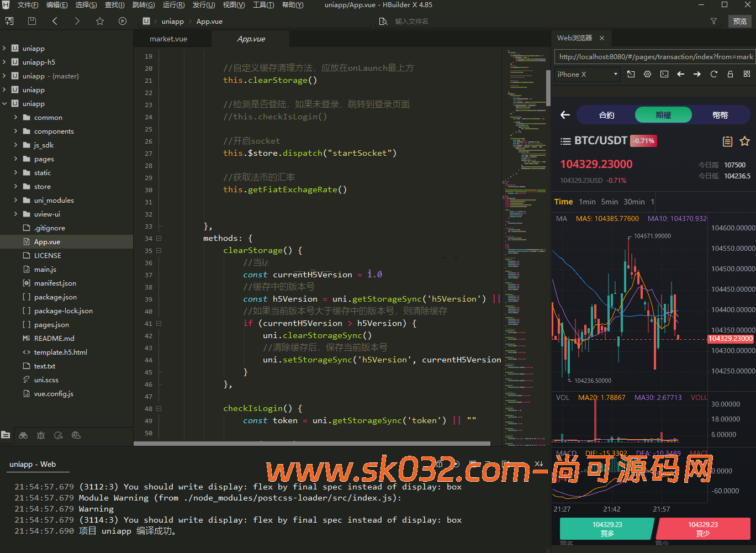Refresh the built-in web browser page
The height and width of the screenshot is (553, 756).
pyautogui.click(x=713, y=74)
